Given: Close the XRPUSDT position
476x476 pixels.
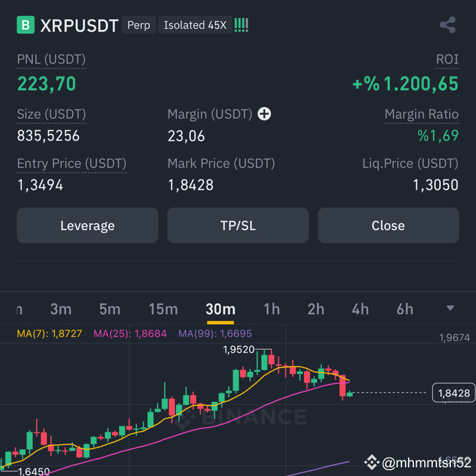Looking at the screenshot, I should [x=388, y=225].
